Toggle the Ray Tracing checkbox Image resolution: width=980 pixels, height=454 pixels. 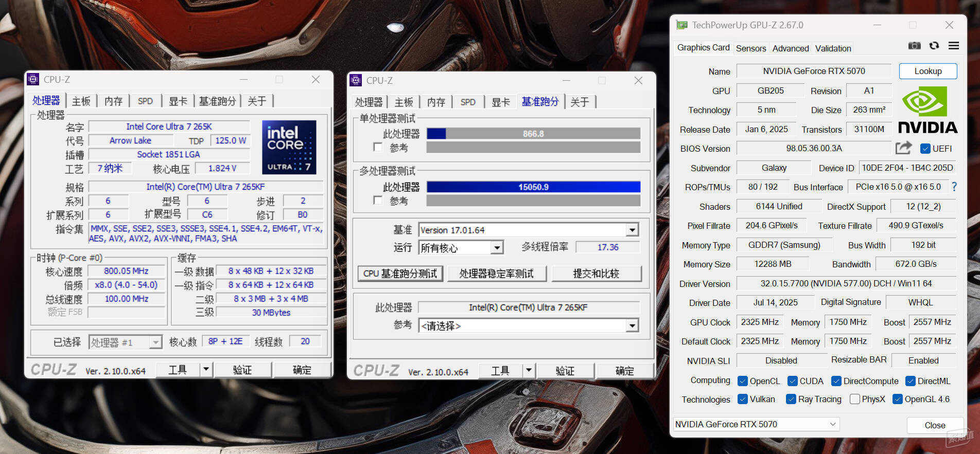(x=791, y=399)
